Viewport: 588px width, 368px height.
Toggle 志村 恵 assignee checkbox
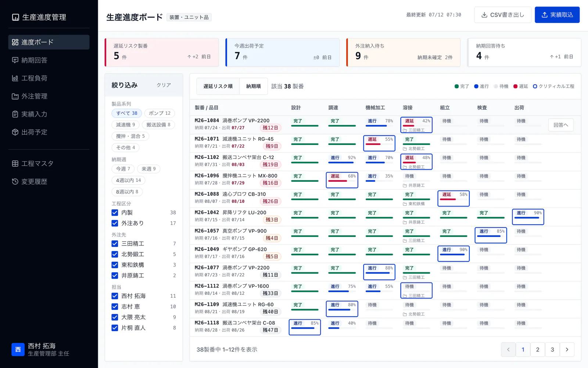click(115, 307)
